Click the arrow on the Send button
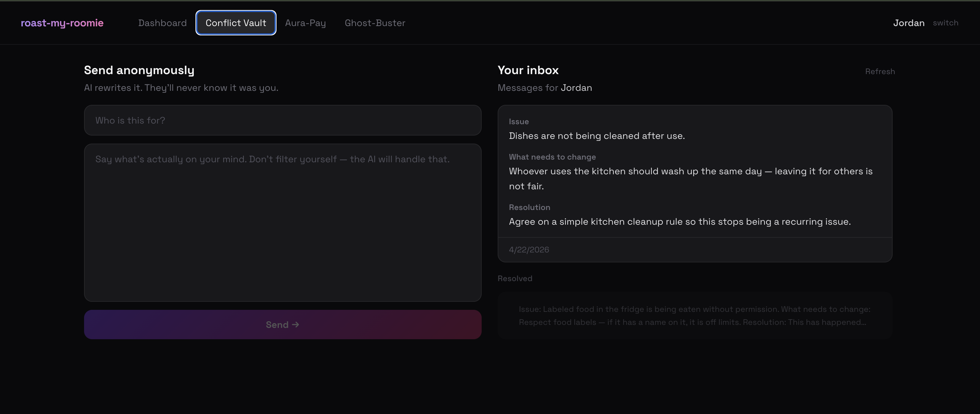This screenshot has width=980, height=414. [296, 325]
